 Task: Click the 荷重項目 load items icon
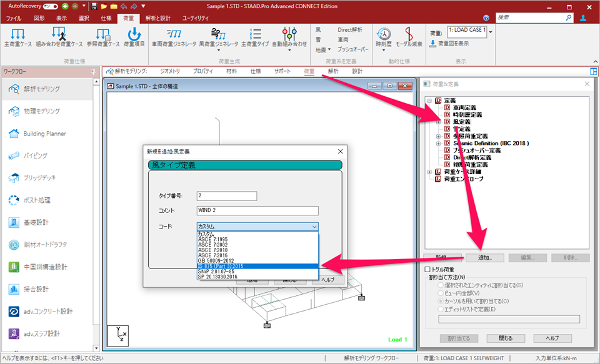(x=134, y=33)
